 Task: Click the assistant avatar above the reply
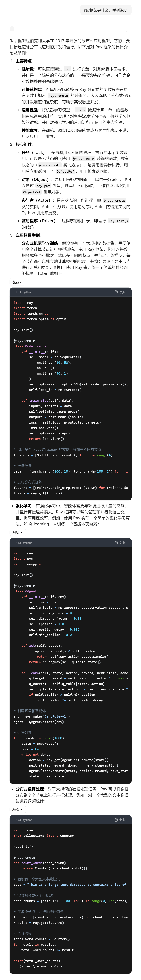click(x=12, y=29)
